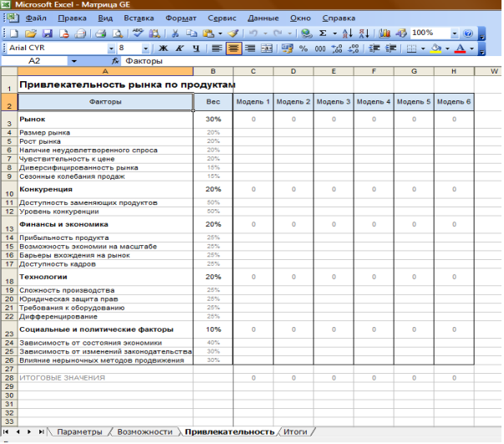Screen dimensions: 504x444
Task: Click the AutoSum sigma icon
Action: click(x=323, y=33)
